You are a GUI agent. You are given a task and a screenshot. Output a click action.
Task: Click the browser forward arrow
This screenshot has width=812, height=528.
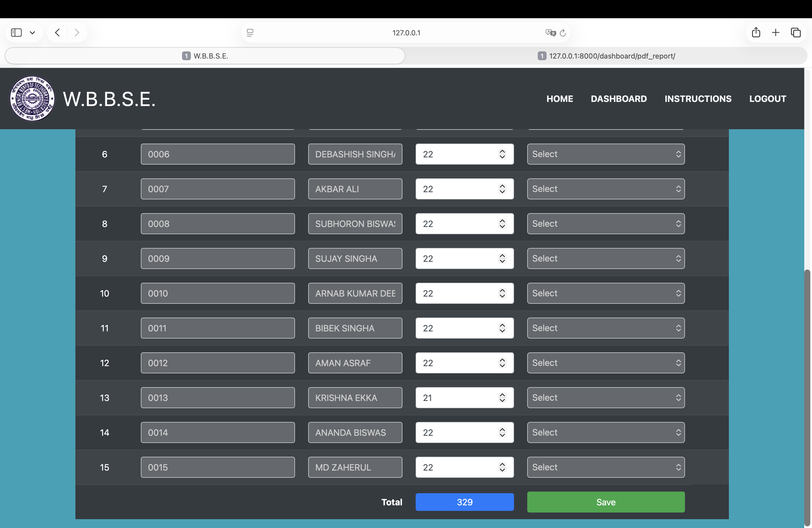point(77,33)
